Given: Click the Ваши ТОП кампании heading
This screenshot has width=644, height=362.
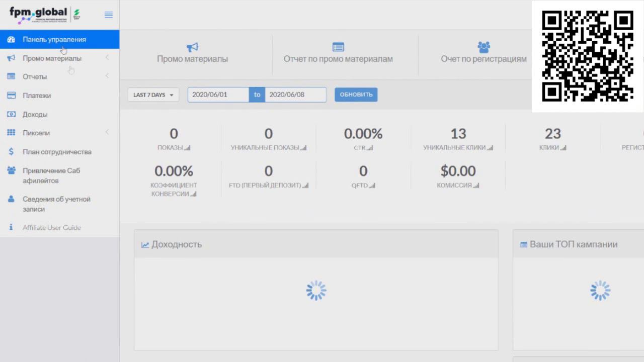Looking at the screenshot, I should point(574,244).
